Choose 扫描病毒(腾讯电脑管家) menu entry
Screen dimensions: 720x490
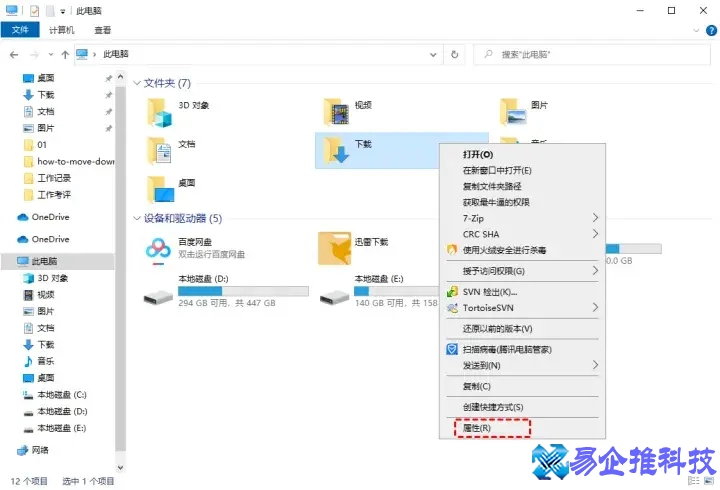(x=507, y=349)
